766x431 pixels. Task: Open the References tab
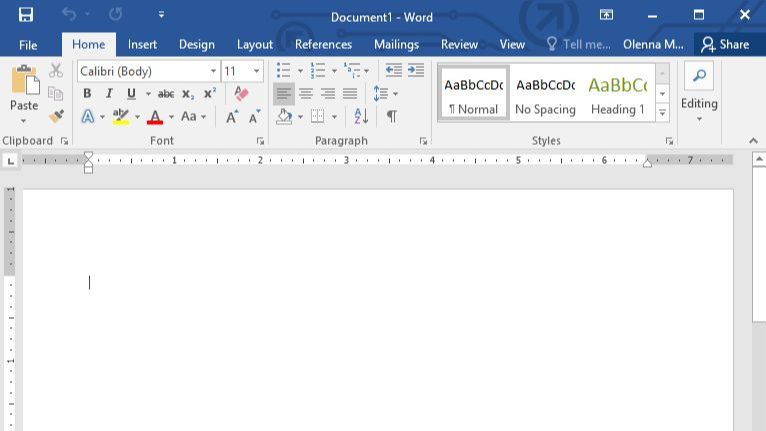323,44
